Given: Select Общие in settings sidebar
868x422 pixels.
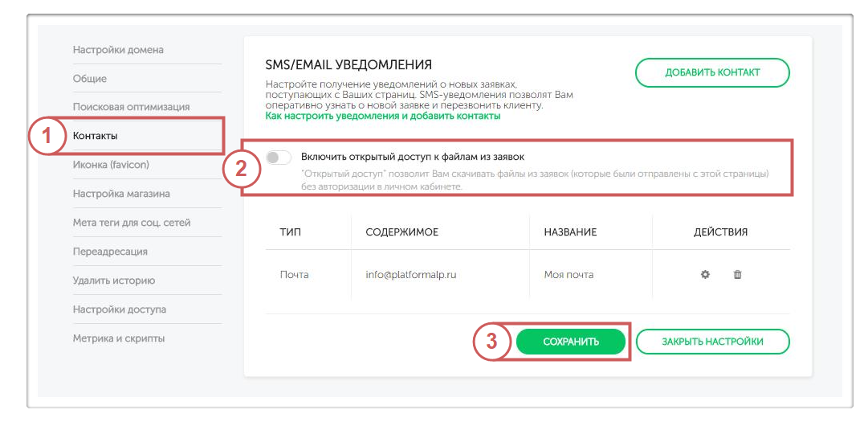Looking at the screenshot, I should click(90, 79).
